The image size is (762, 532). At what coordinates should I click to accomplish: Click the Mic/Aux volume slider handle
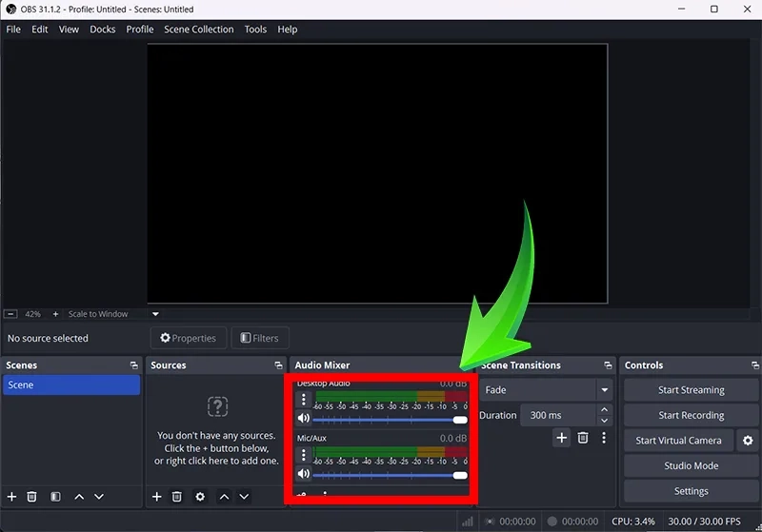point(460,474)
